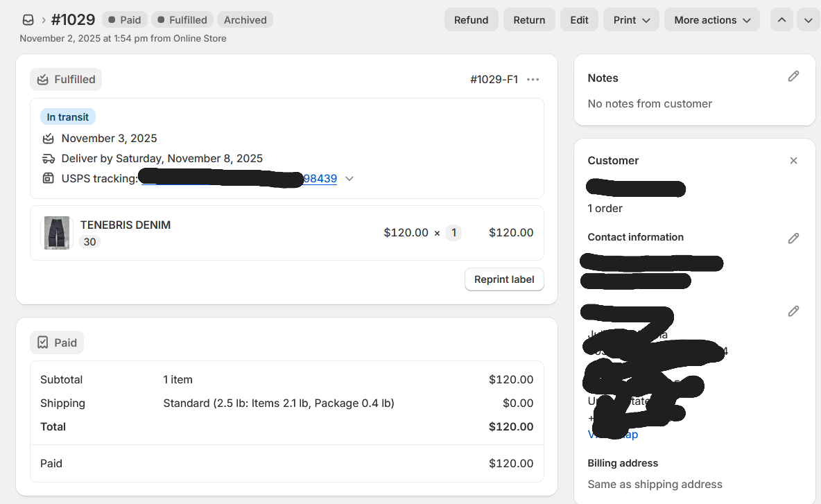This screenshot has height=504, width=821.
Task: Click the Return button
Action: click(529, 20)
